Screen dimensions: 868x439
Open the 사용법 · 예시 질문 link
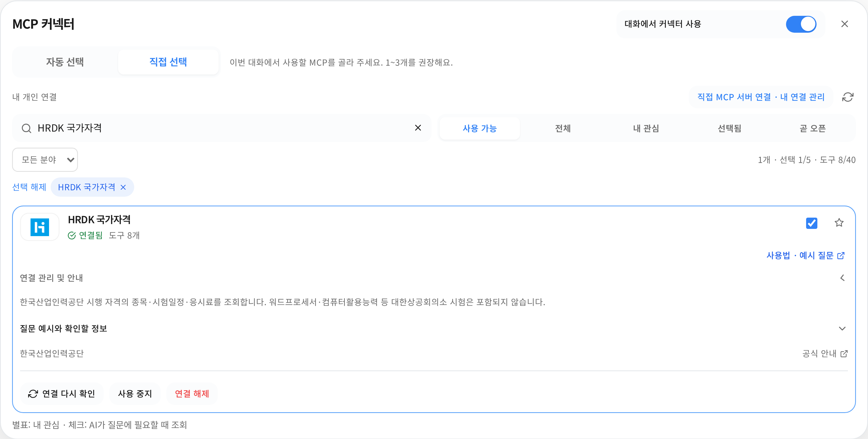coord(805,256)
